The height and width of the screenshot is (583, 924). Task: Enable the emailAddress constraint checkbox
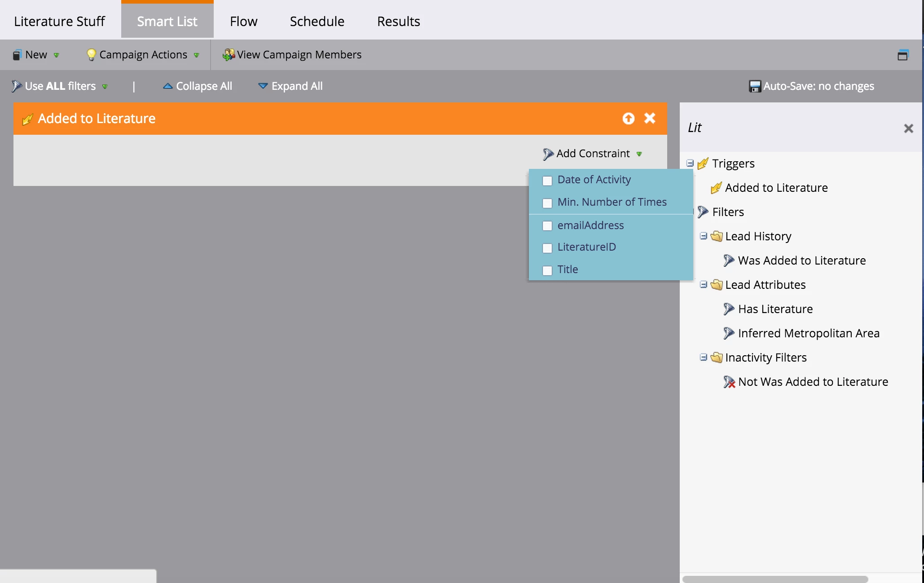(547, 225)
